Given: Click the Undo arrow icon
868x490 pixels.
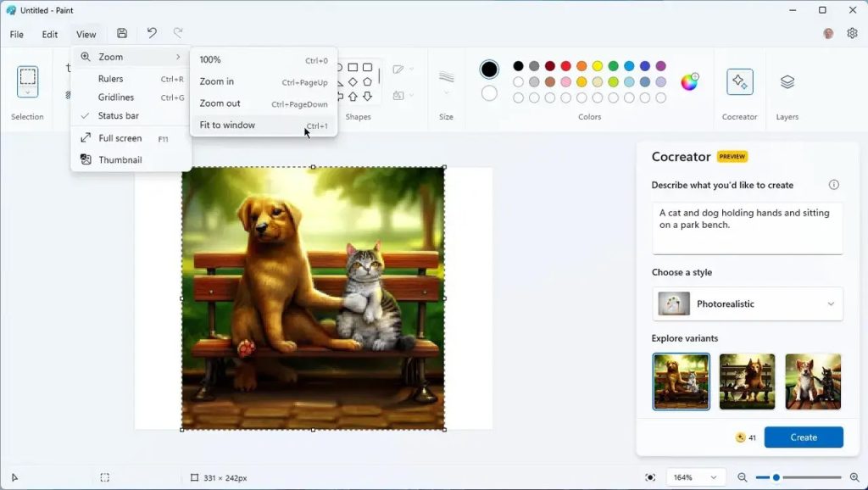Looking at the screenshot, I should tap(152, 33).
